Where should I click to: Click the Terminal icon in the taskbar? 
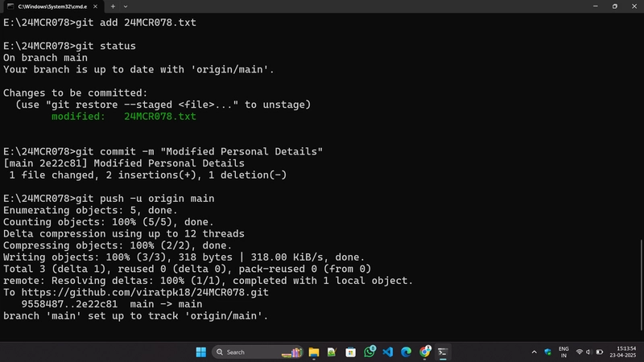pyautogui.click(x=443, y=352)
